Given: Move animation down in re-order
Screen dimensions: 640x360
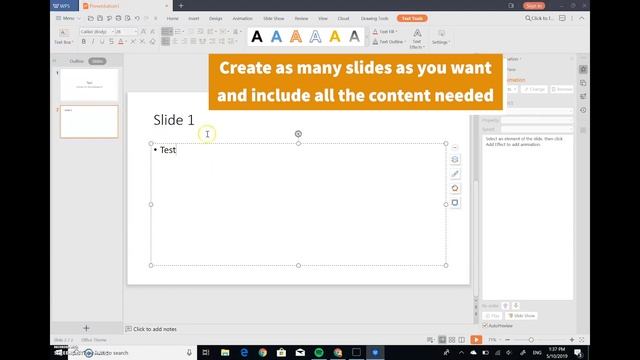Looking at the screenshot, I should (x=516, y=306).
